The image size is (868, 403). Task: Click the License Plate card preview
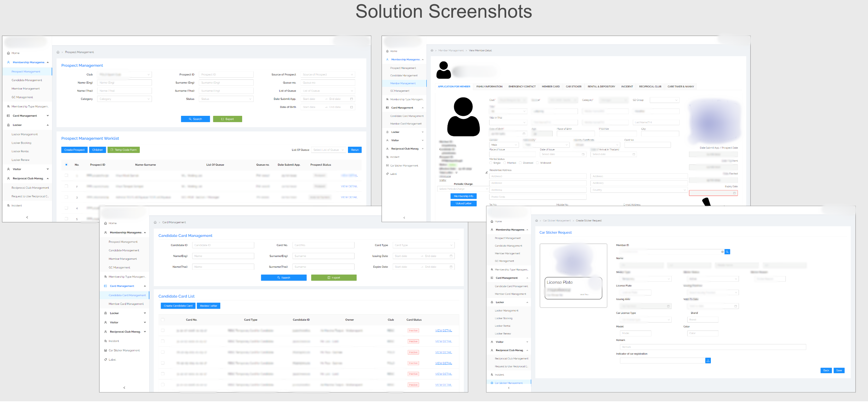click(573, 288)
